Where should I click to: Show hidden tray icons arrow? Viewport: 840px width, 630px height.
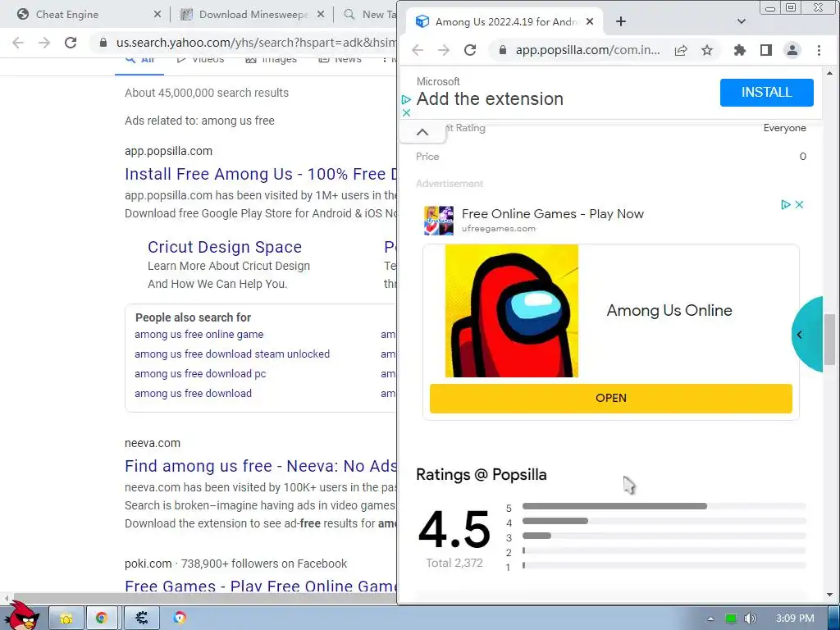710,619
